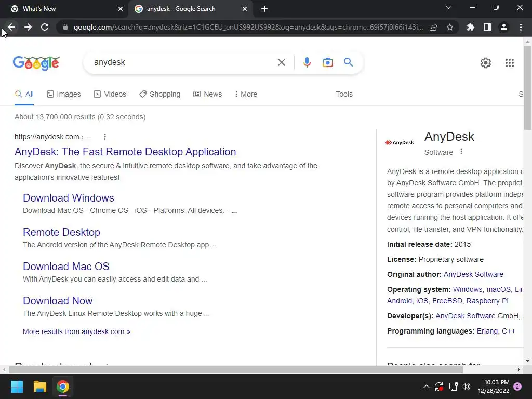The height and width of the screenshot is (399, 532).
Task: Open the Download Windows sitelink
Action: click(69, 198)
